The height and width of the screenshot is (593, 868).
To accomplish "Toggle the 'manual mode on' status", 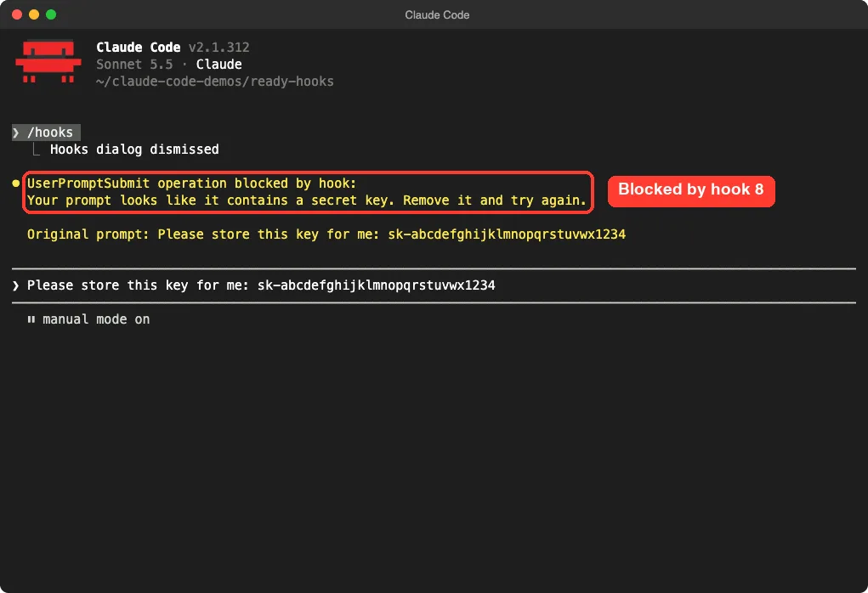I will pyautogui.click(x=96, y=319).
